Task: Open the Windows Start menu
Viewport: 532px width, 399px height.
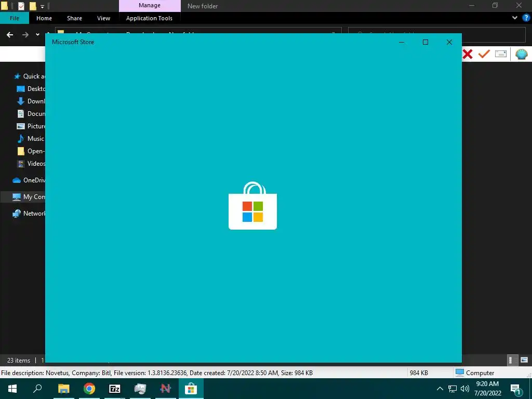Action: (12, 389)
